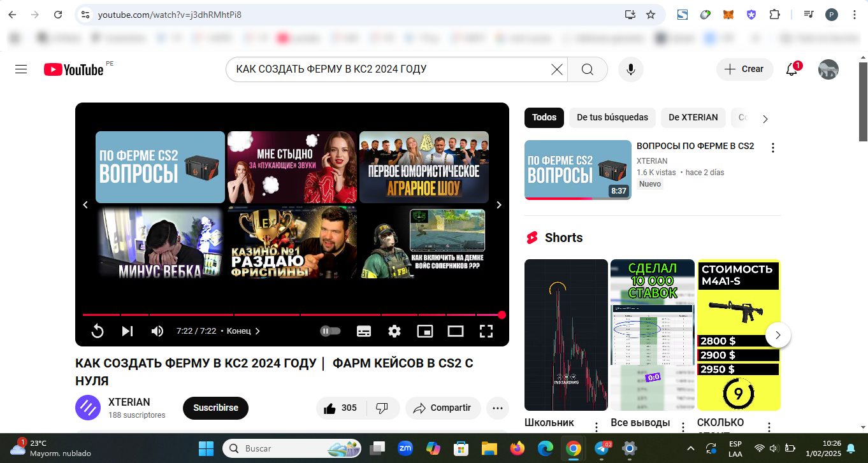The height and width of the screenshot is (463, 868).
Task: Start voice search with microphone icon
Action: tap(631, 69)
